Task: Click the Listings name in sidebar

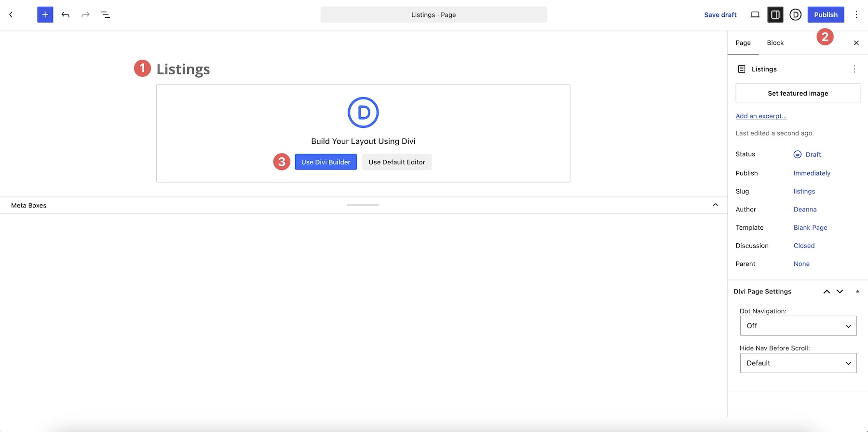Action: pyautogui.click(x=764, y=69)
